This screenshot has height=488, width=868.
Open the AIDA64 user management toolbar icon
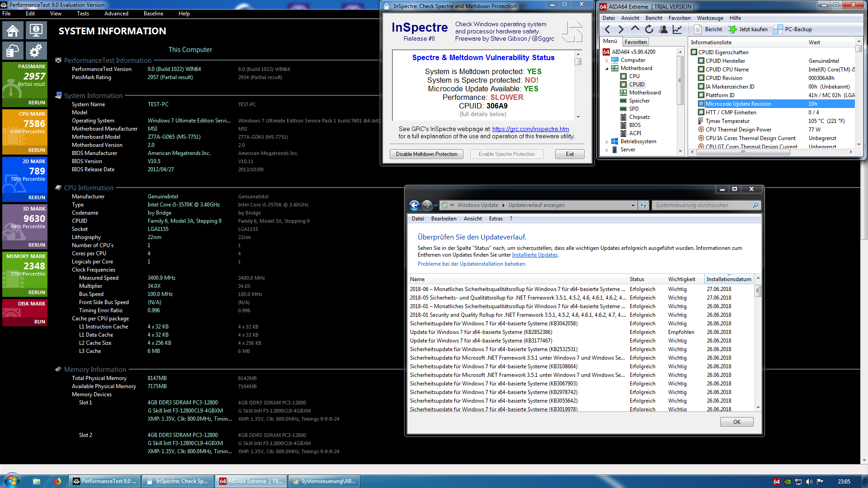pyautogui.click(x=663, y=29)
